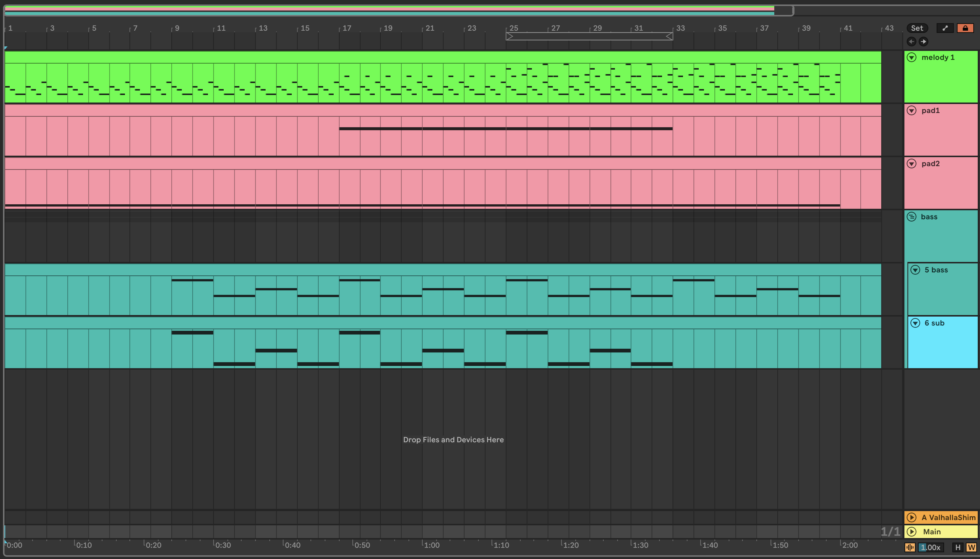Image resolution: width=980 pixels, height=559 pixels.
Task: Select the pad1 clip title bar
Action: (x=443, y=111)
